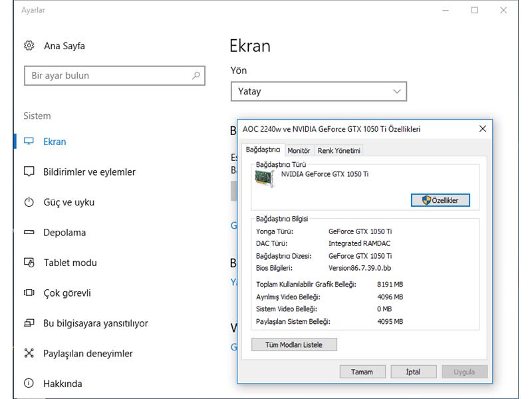Open Ekran settings in sidebar
This screenshot has width=532, height=399.
pos(55,142)
